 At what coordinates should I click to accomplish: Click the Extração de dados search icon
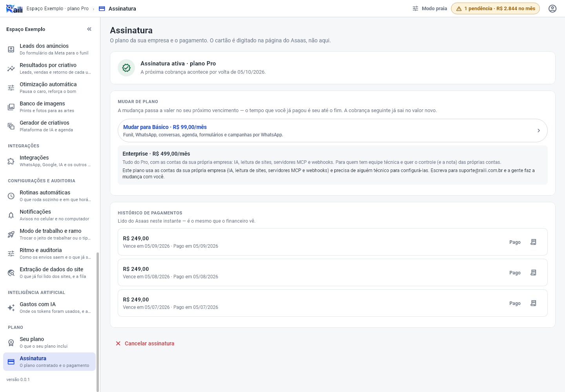(x=11, y=273)
